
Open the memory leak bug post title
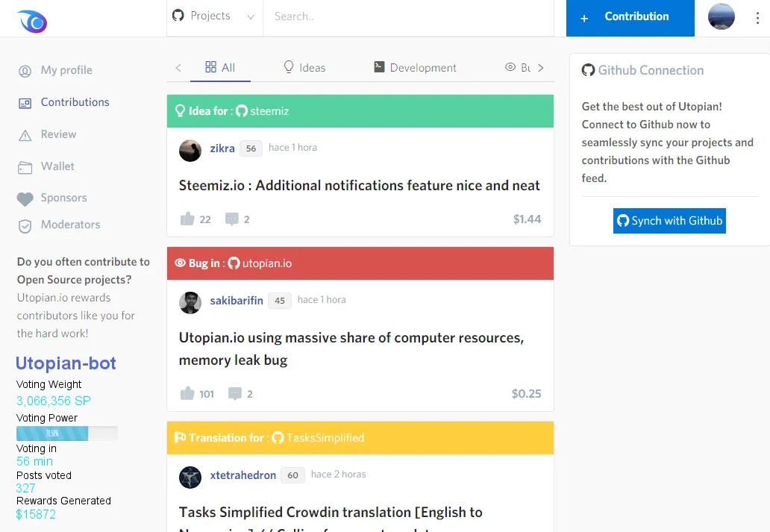(x=351, y=348)
